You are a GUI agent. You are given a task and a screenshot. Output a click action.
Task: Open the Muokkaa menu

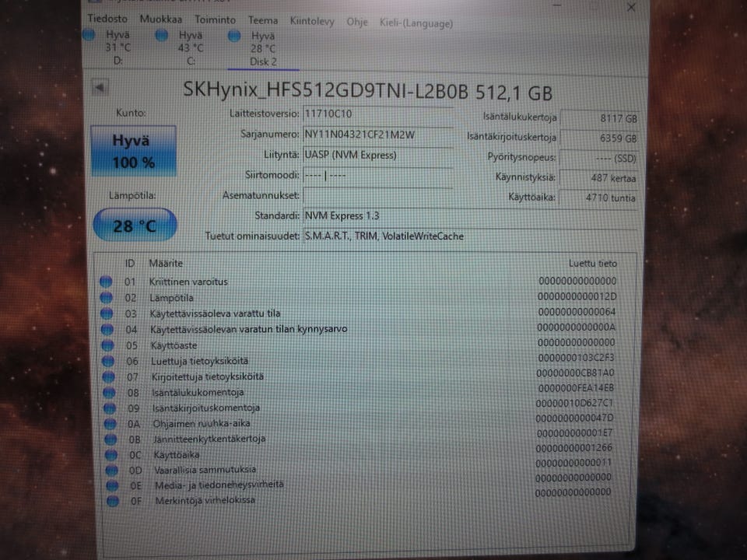point(160,19)
